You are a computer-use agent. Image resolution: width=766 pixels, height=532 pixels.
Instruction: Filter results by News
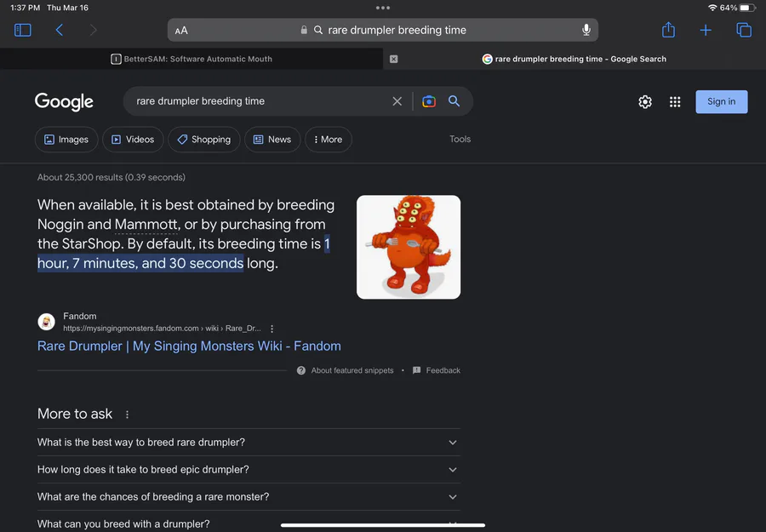click(272, 140)
